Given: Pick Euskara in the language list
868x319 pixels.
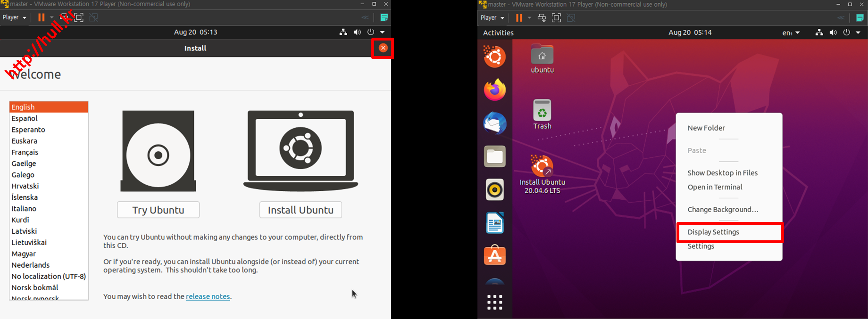Looking at the screenshot, I should (49, 141).
